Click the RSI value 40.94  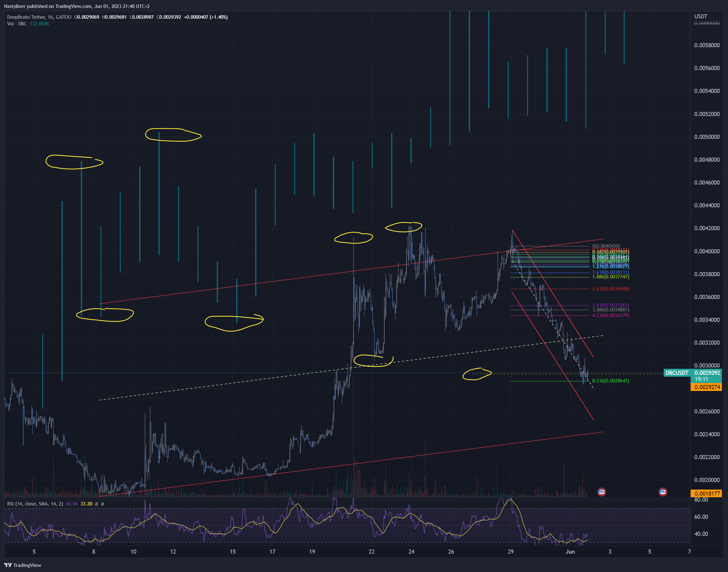(72, 504)
